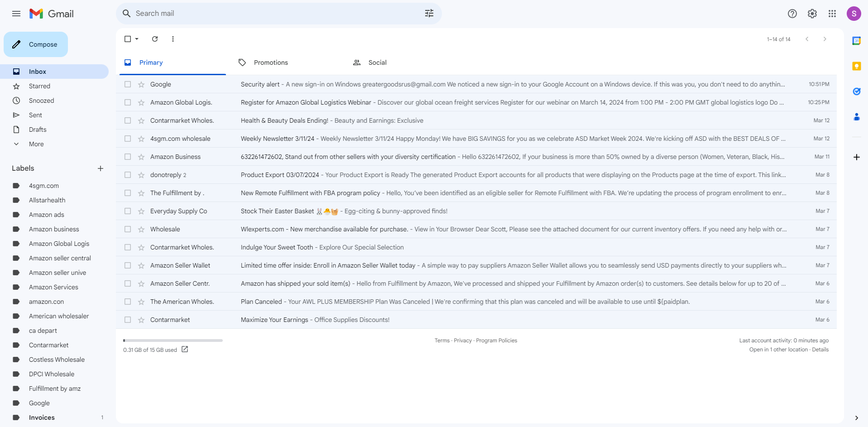Click the storage usage progress bar
Viewport: 868px width, 427px height.
coord(173,341)
